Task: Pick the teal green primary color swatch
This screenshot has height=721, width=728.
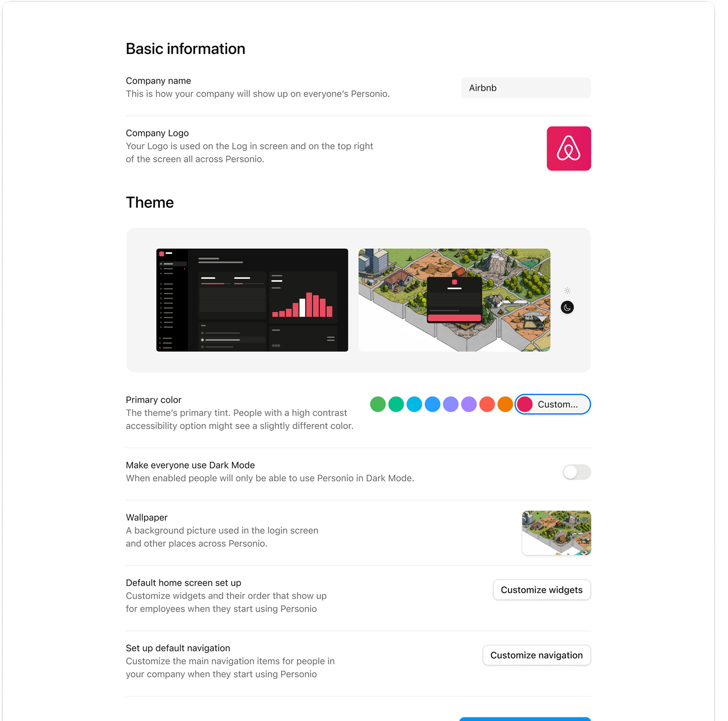Action: [396, 404]
